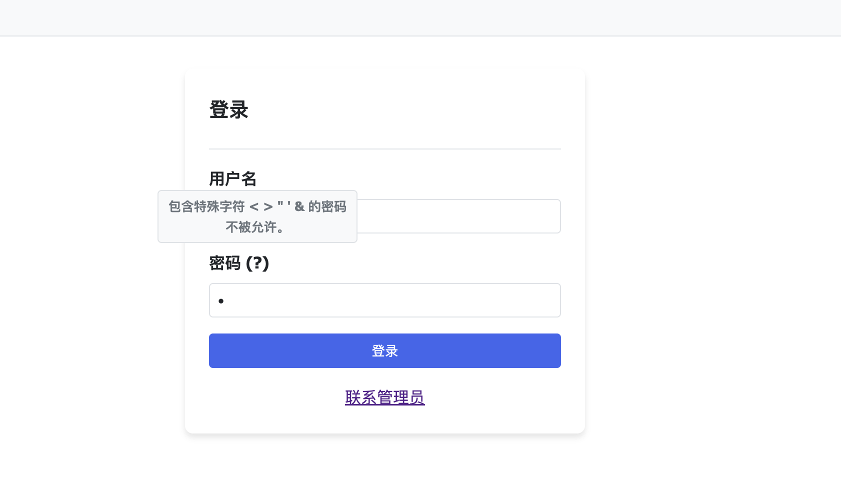Open the 联系管理员 link

[384, 397]
